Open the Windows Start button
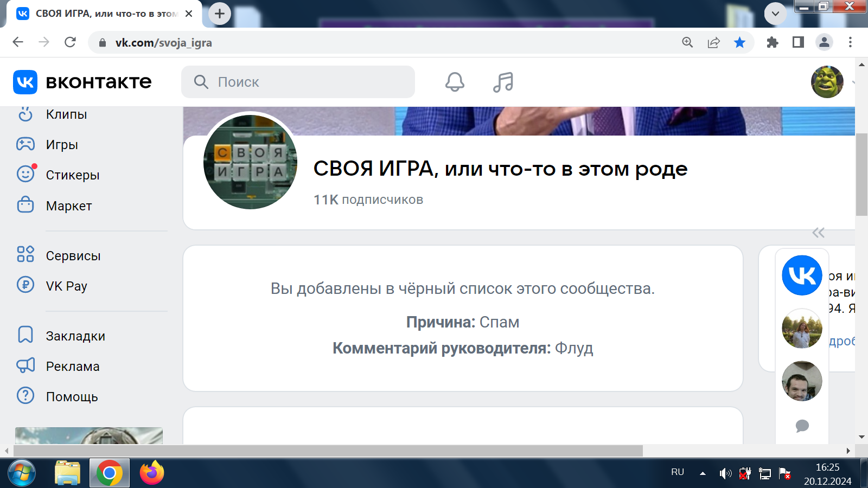The height and width of the screenshot is (488, 868). click(x=21, y=473)
